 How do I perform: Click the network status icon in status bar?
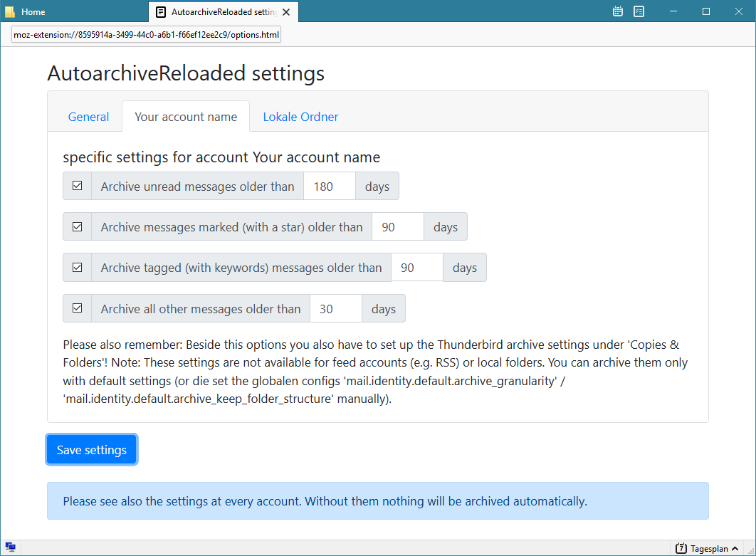11,547
